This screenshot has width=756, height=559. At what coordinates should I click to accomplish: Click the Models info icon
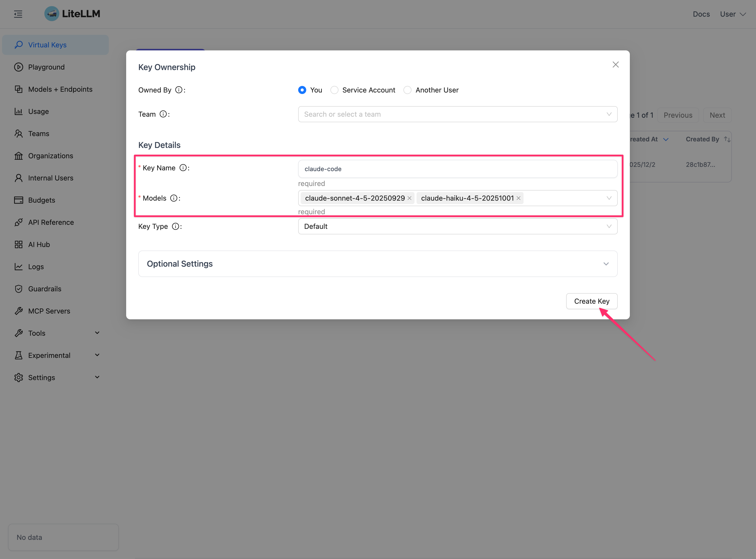[174, 198]
